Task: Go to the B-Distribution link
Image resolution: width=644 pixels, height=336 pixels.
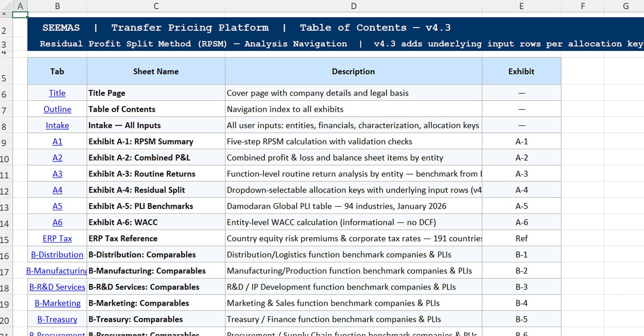Action: [x=57, y=255]
